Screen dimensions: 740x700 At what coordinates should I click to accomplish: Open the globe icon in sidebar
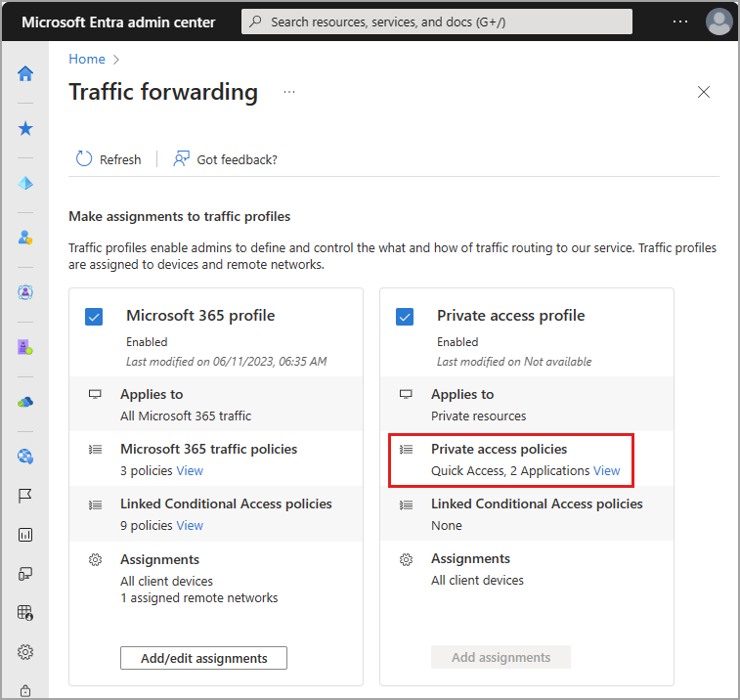click(25, 457)
